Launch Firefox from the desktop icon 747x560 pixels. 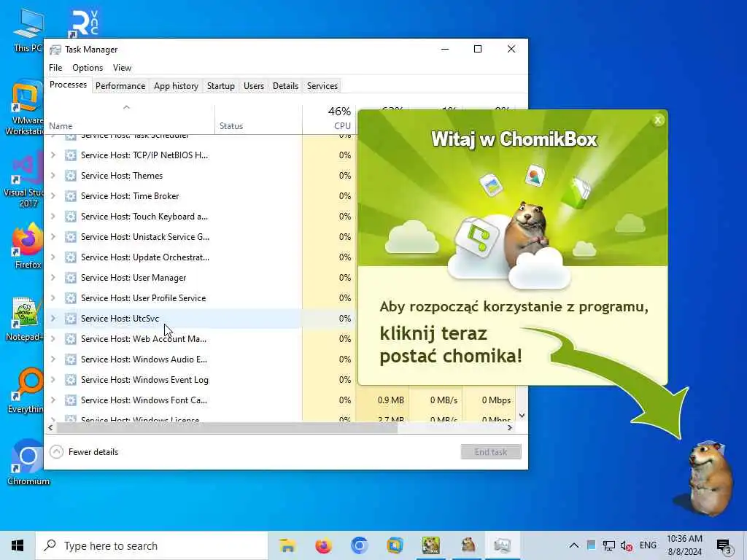click(x=28, y=246)
